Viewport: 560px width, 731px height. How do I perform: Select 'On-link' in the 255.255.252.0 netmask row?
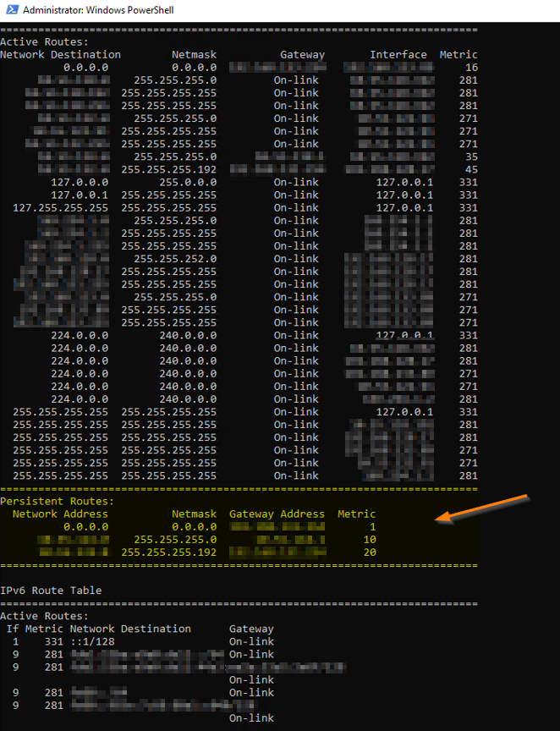coord(296,259)
